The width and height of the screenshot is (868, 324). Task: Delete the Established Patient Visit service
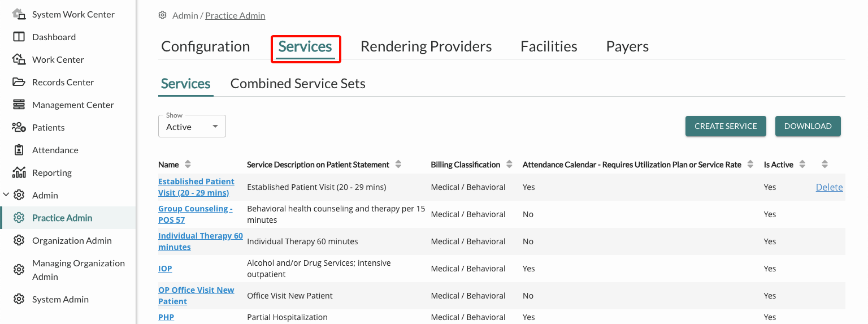pyautogui.click(x=829, y=187)
